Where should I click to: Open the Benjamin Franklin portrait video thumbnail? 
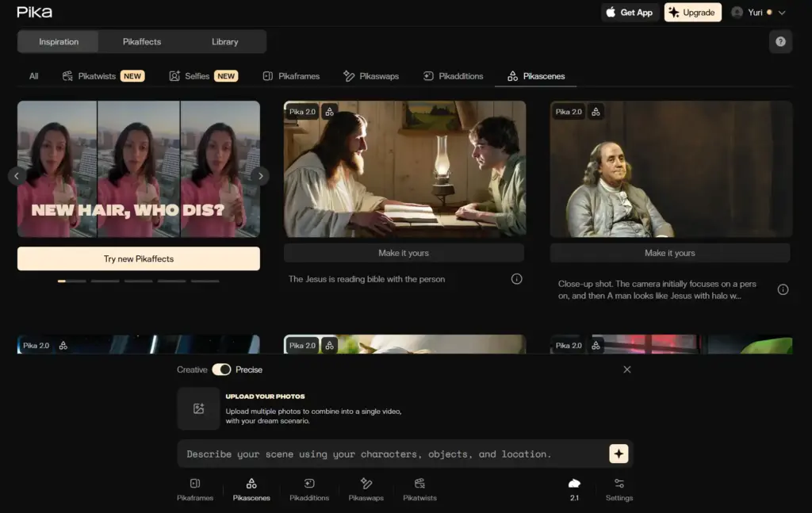click(671, 169)
